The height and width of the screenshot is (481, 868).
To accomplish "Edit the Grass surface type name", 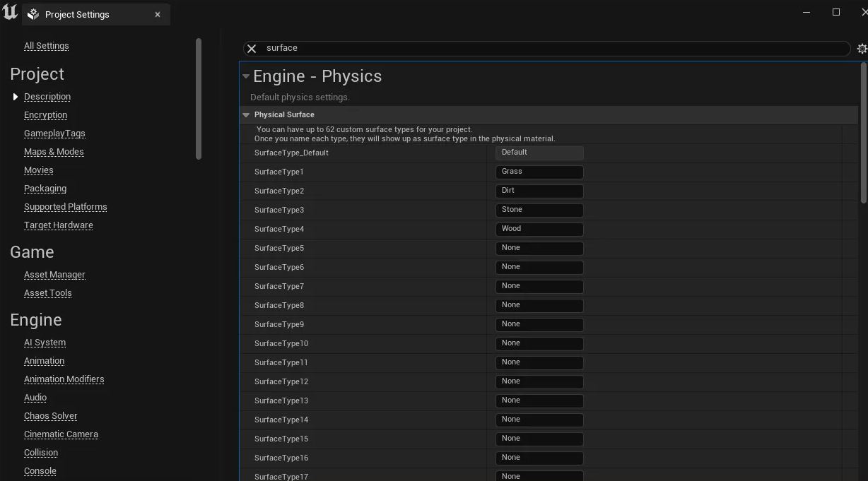I will [539, 172].
